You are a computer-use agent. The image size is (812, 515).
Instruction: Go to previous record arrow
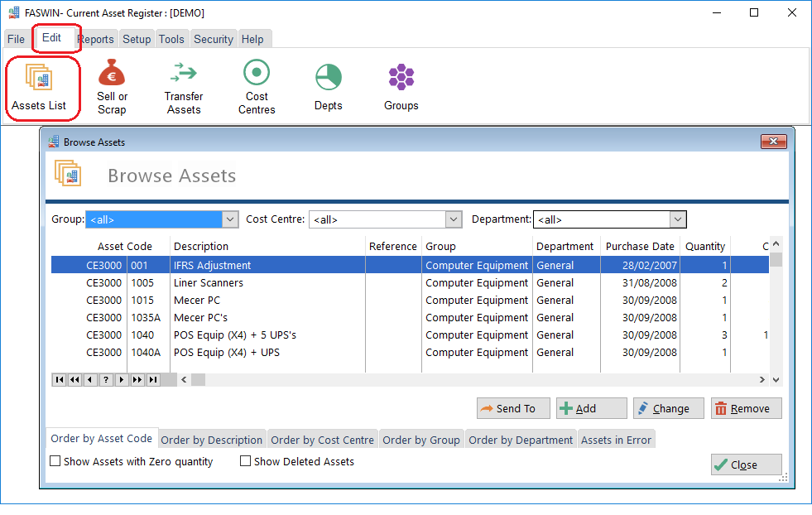click(90, 380)
